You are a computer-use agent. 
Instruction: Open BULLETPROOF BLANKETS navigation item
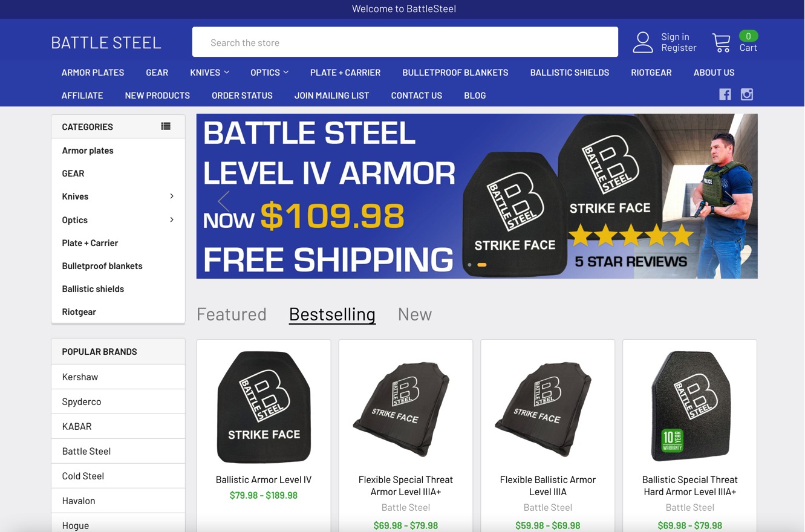click(455, 73)
